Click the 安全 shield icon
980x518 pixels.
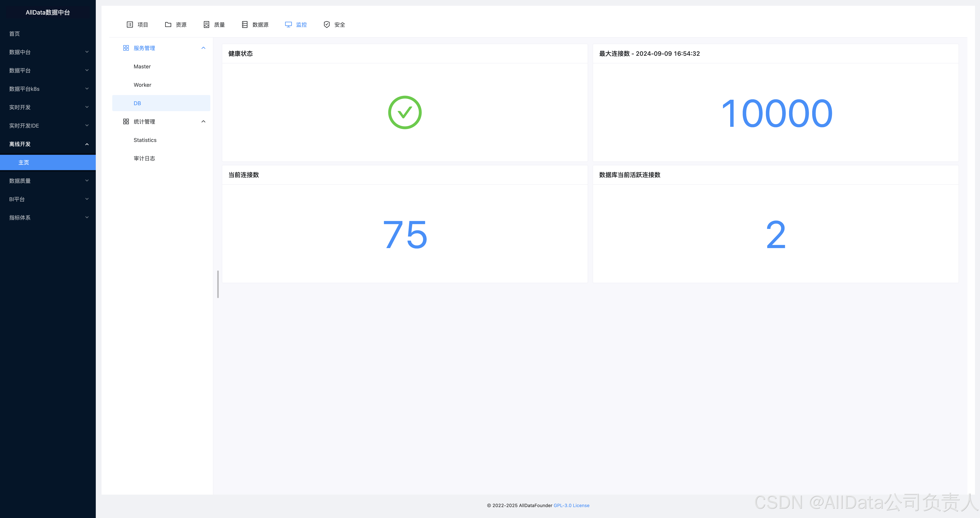click(x=326, y=25)
